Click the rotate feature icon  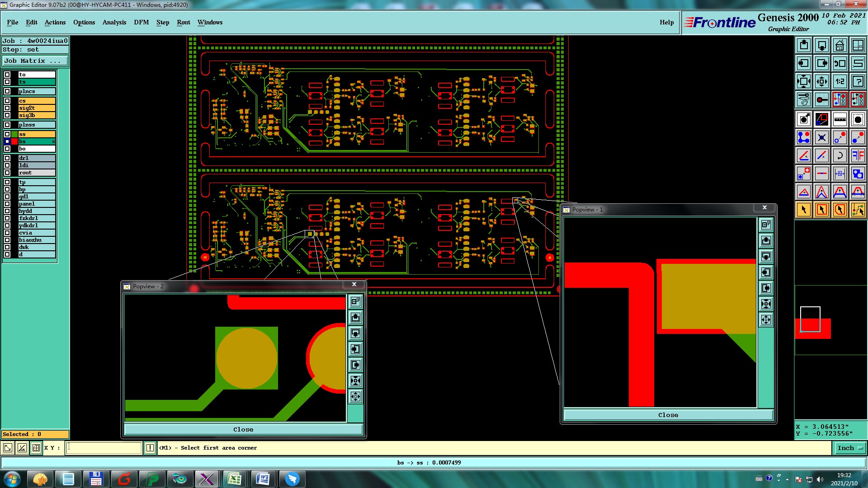[840, 156]
